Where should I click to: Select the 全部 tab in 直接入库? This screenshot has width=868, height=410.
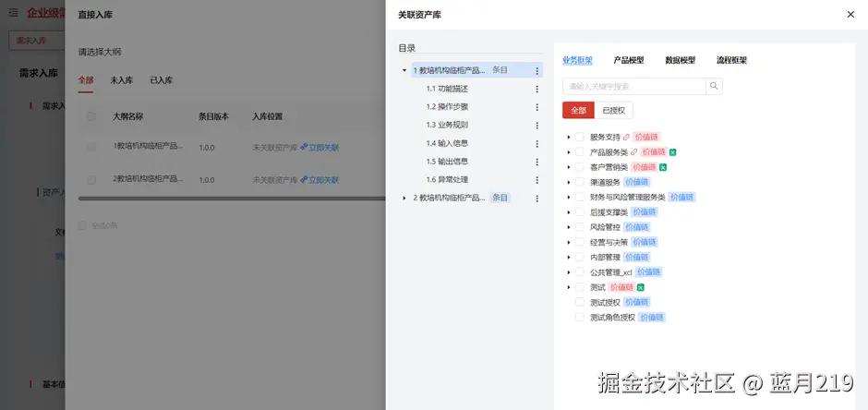tap(86, 80)
